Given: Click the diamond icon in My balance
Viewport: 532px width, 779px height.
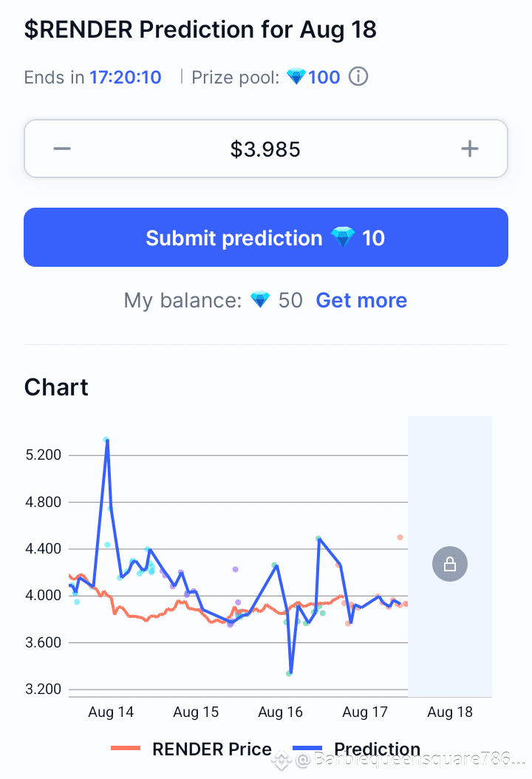Looking at the screenshot, I should [260, 300].
